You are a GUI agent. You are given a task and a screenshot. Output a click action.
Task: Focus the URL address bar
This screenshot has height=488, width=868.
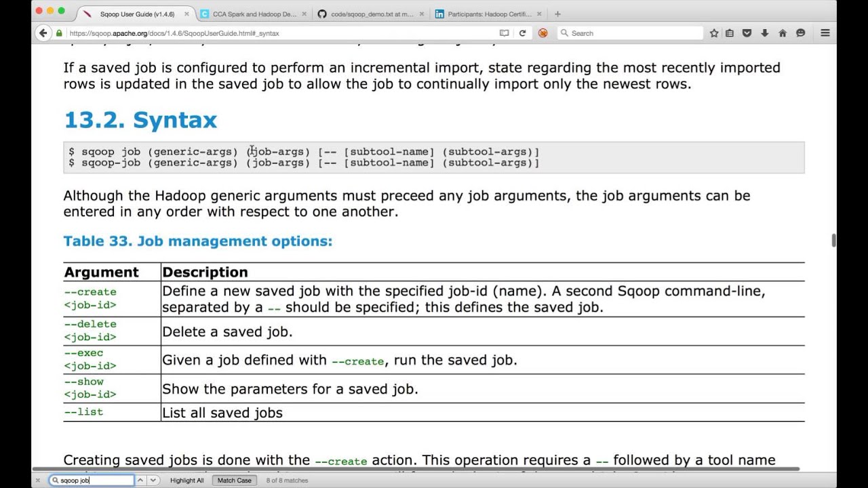click(281, 33)
